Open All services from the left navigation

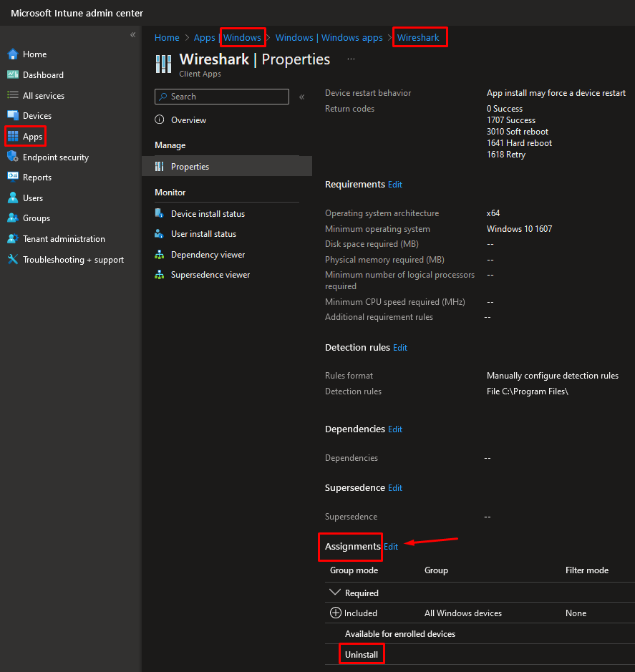(43, 96)
